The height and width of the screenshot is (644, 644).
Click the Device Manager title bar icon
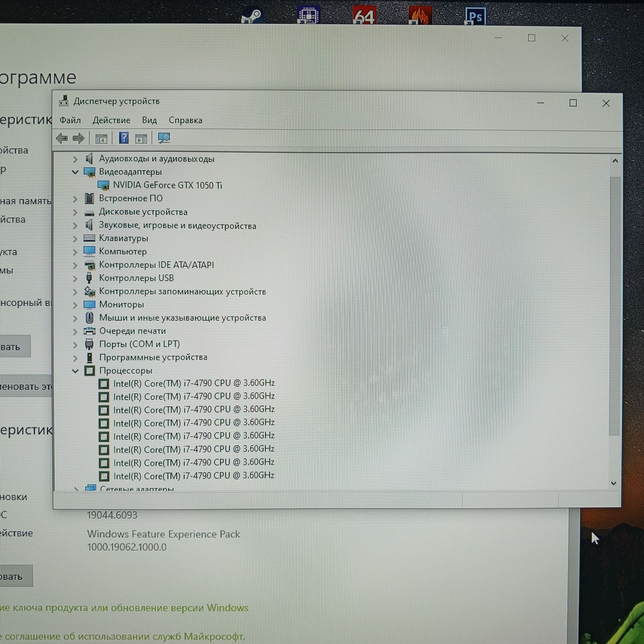tap(64, 101)
